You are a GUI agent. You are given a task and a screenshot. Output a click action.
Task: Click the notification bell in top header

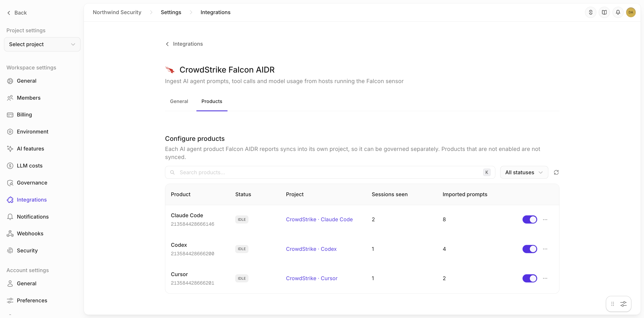(618, 12)
